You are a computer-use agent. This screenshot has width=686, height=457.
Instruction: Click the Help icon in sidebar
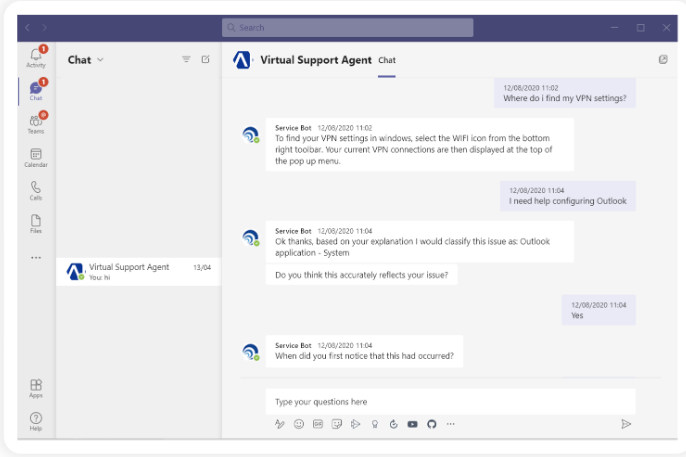[36, 420]
